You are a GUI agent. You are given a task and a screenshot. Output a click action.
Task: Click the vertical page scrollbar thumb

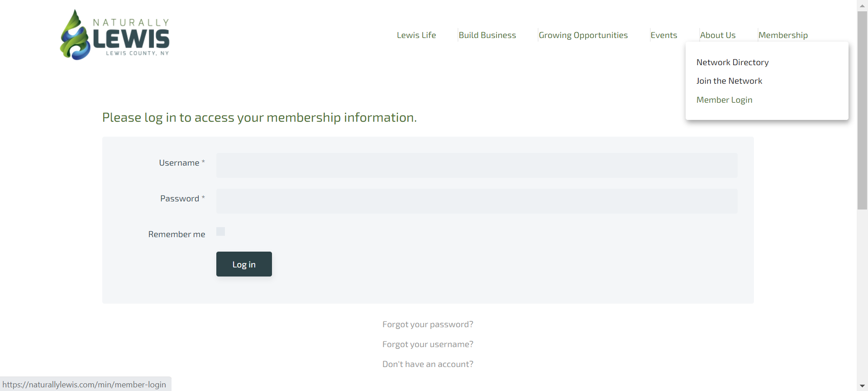[x=862, y=110]
